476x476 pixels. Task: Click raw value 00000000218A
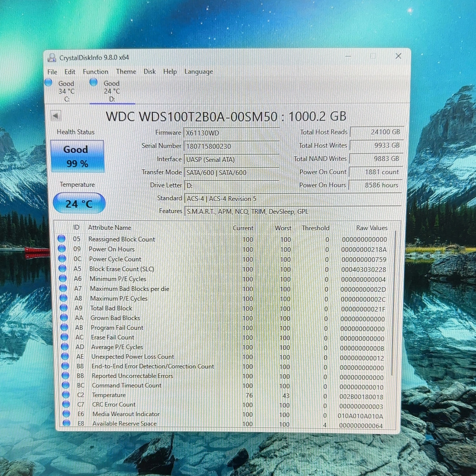(364, 250)
